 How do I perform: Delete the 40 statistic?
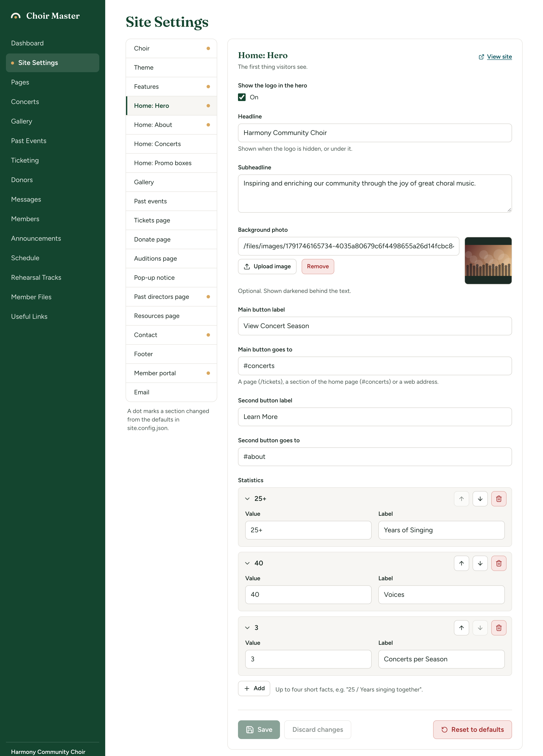tap(498, 563)
